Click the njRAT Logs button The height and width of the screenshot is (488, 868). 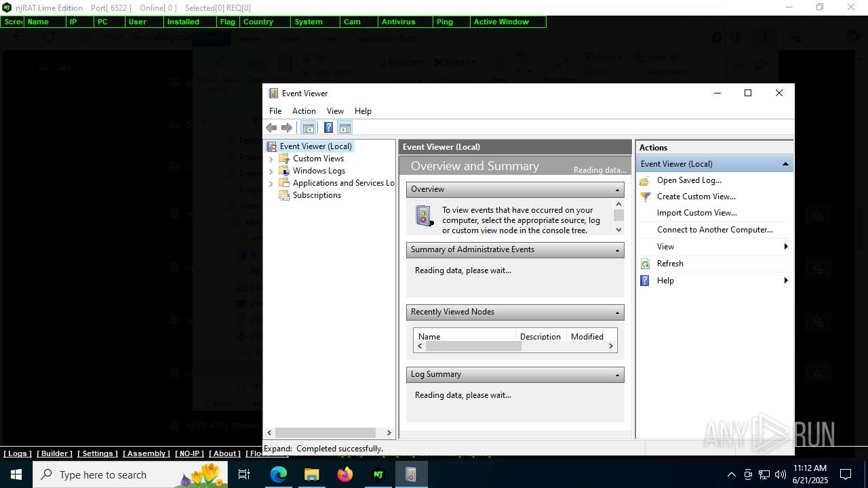pos(18,453)
